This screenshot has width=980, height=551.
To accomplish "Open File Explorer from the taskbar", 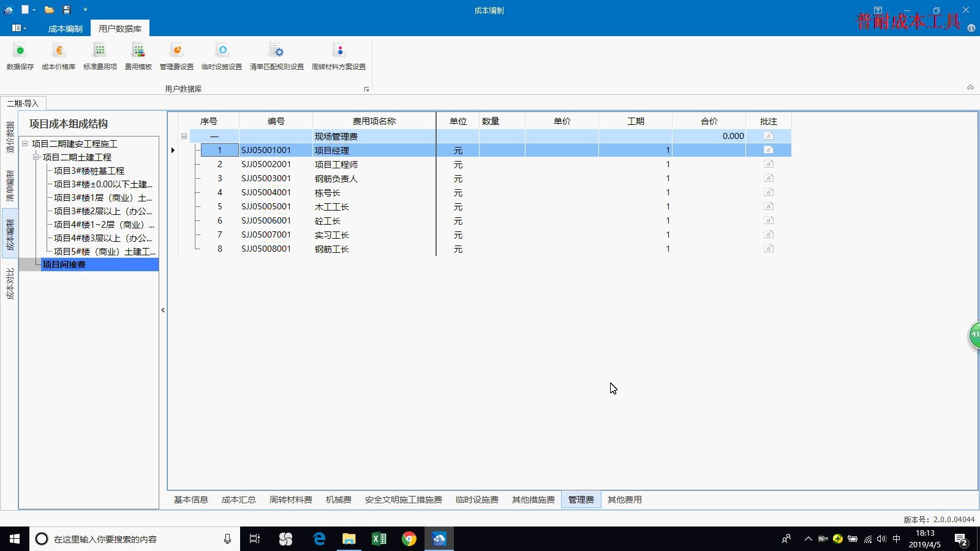I will tap(349, 539).
